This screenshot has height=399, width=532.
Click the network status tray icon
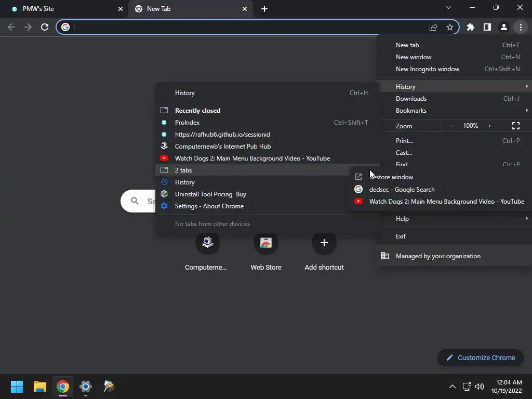point(467,387)
